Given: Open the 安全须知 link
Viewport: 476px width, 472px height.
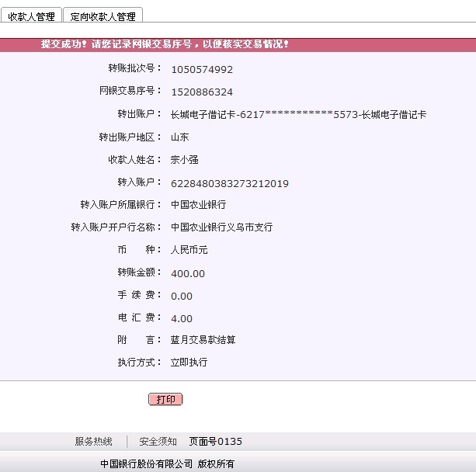Looking at the screenshot, I should tap(158, 442).
